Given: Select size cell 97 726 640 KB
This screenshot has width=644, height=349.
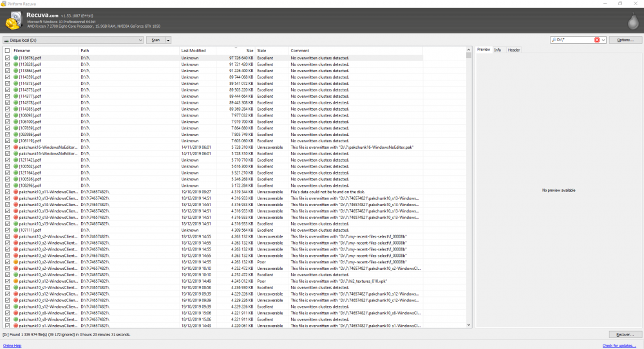Looking at the screenshot, I should [241, 58].
